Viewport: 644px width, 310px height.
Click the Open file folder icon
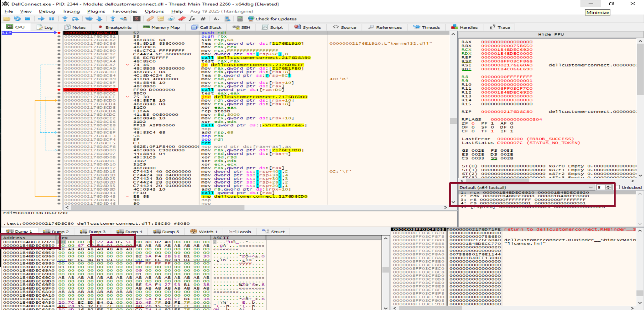click(7, 19)
